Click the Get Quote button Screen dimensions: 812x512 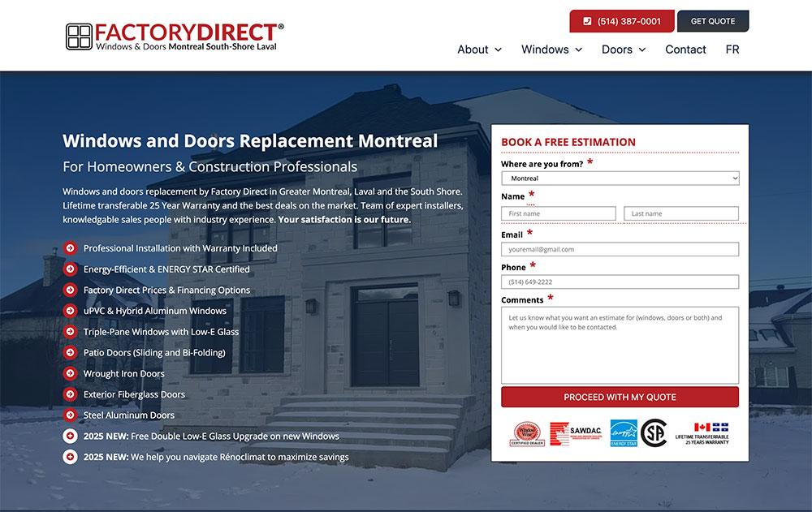[x=713, y=21]
